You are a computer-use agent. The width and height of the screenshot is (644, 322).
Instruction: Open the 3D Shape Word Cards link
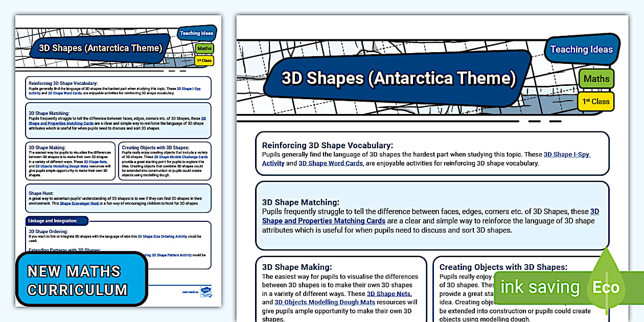(x=331, y=164)
